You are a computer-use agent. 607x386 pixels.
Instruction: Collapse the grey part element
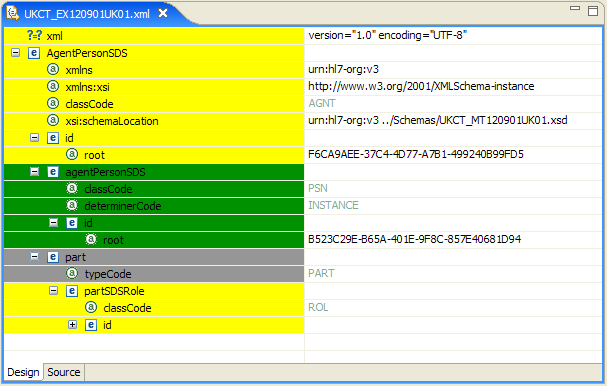coord(34,257)
